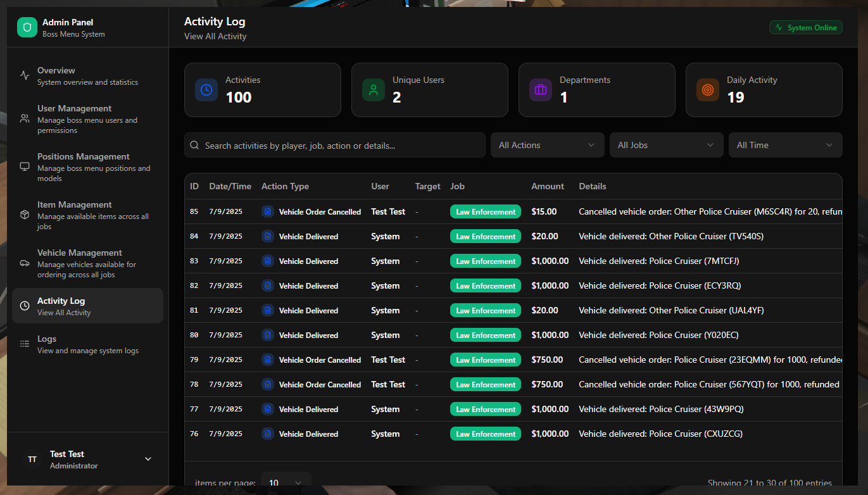The height and width of the screenshot is (495, 868).
Task: Select the Daily Activity target icon
Action: coord(707,90)
